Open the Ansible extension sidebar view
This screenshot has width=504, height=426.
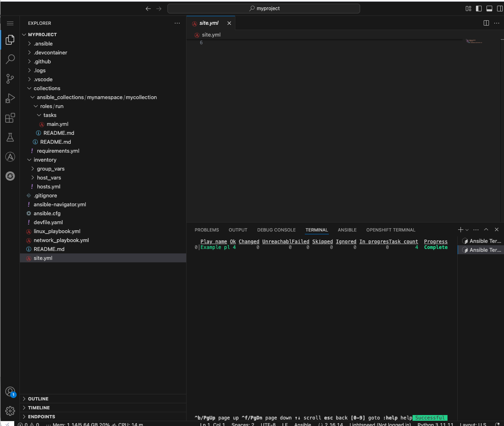[x=10, y=157]
